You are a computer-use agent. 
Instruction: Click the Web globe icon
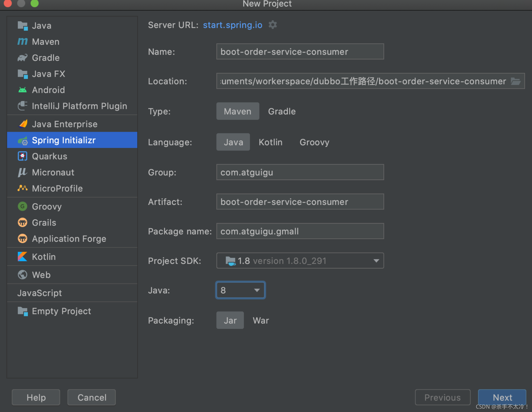click(23, 275)
